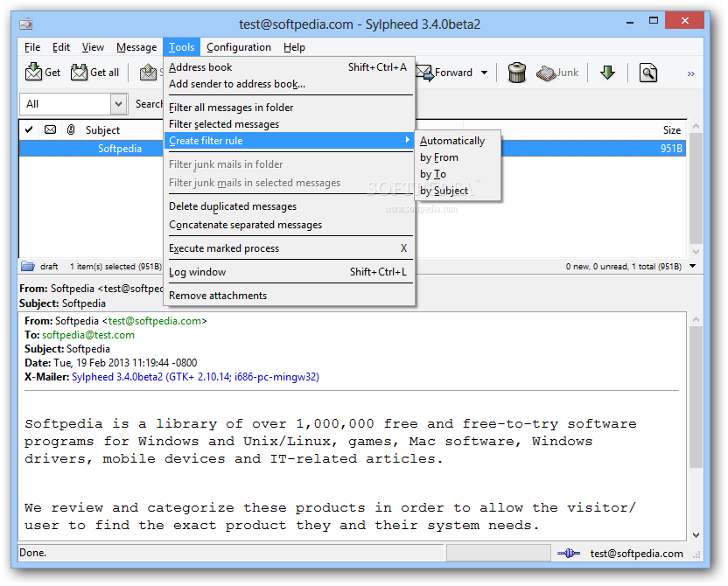728x586 pixels.
Task: Click the Forward message icon
Action: [425, 73]
